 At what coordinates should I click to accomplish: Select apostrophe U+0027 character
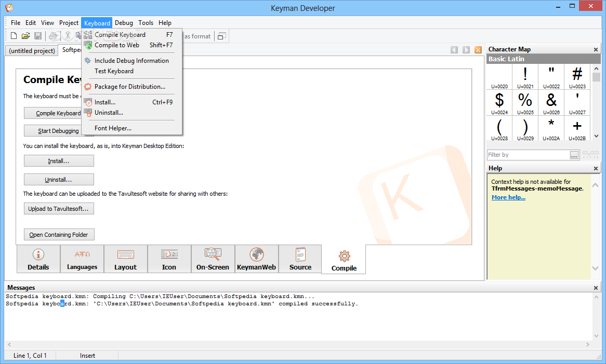click(x=577, y=103)
